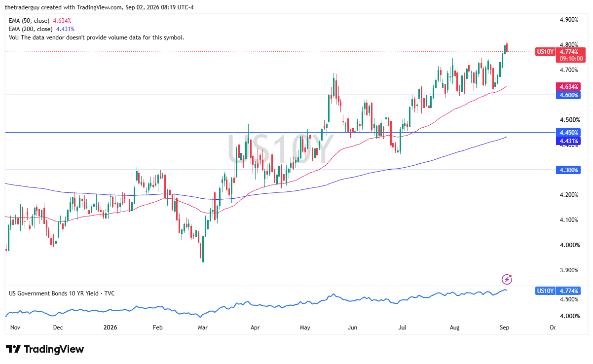Select the EMA (200, close) indicator legend

(41, 29)
